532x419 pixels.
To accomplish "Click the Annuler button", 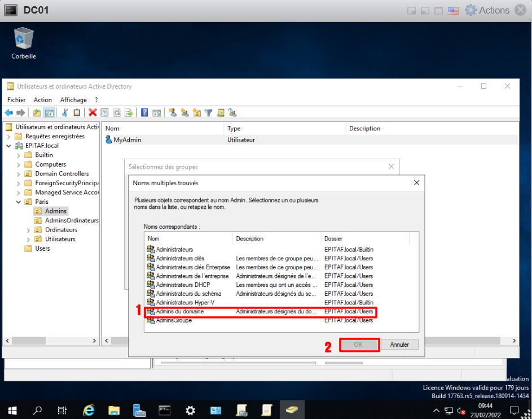I will [x=399, y=344].
